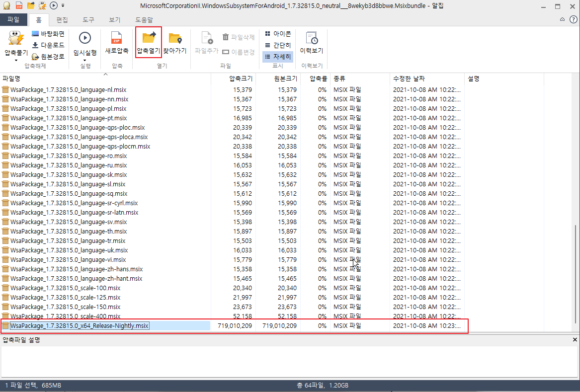Select WsaPackage x64_Release-Nightly.msix file
The width and height of the screenshot is (580, 392).
tap(80, 326)
